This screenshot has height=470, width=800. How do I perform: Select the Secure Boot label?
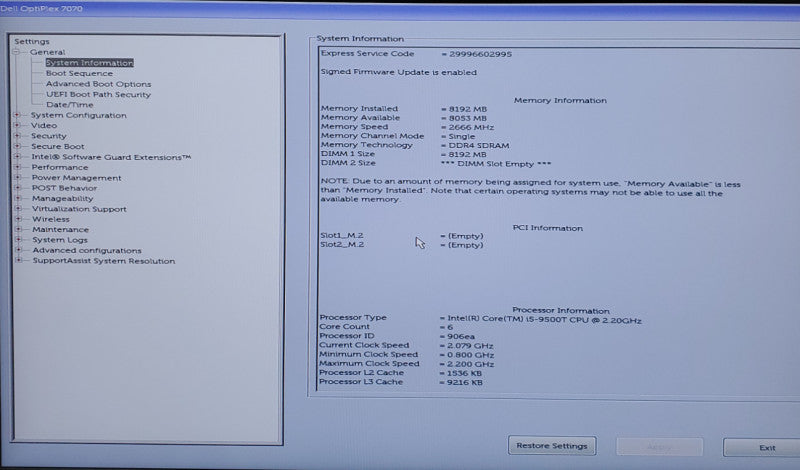58,146
